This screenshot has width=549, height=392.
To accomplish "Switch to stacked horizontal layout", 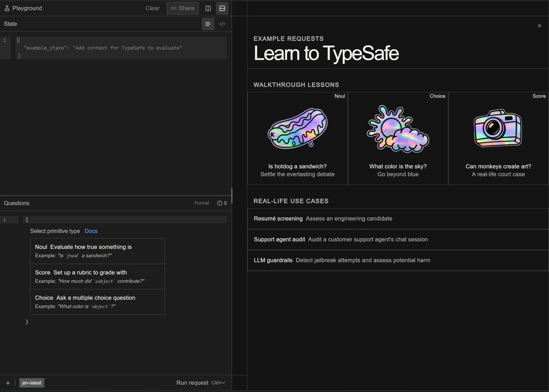I will pyautogui.click(x=222, y=8).
